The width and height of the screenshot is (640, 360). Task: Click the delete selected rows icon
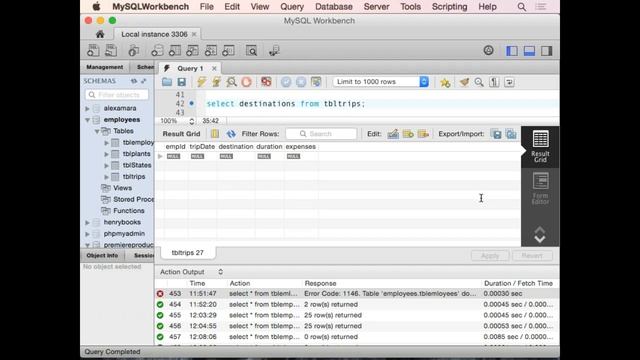[423, 134]
